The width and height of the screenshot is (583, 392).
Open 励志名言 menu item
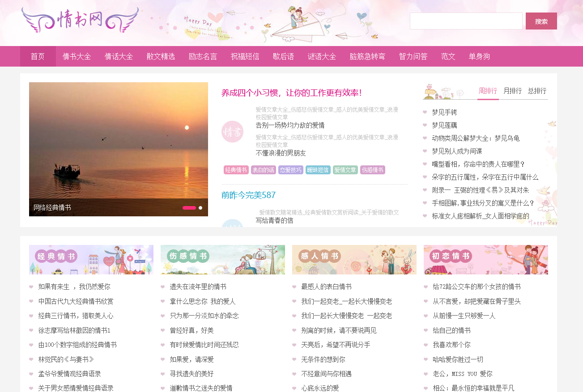pyautogui.click(x=203, y=56)
